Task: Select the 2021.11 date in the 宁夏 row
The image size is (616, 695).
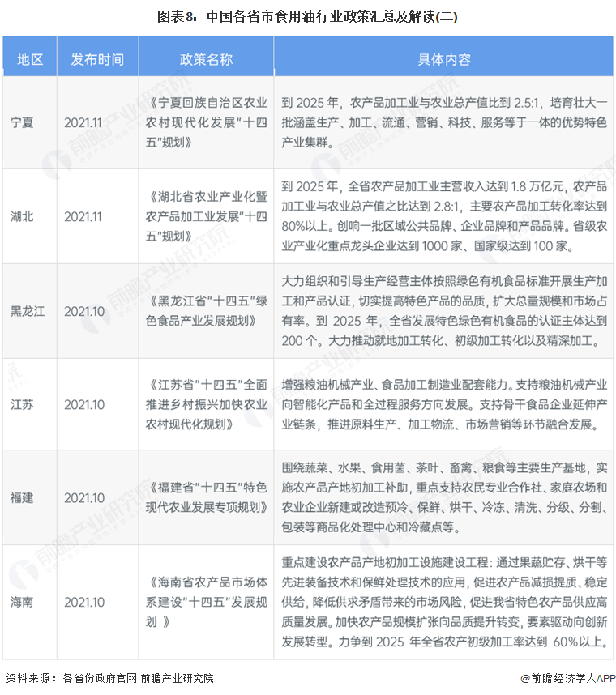Action: tap(83, 123)
